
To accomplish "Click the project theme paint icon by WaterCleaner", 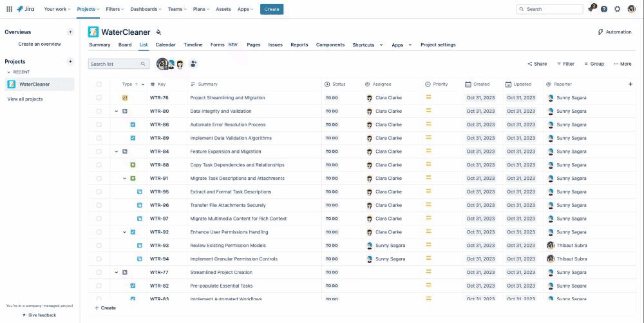I will click(x=158, y=32).
